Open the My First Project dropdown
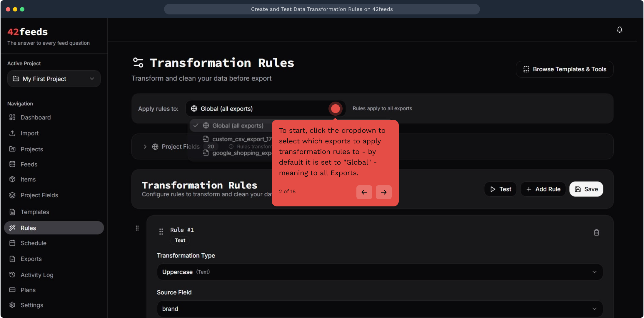Screen dimensions: 644x318 (x=54, y=79)
